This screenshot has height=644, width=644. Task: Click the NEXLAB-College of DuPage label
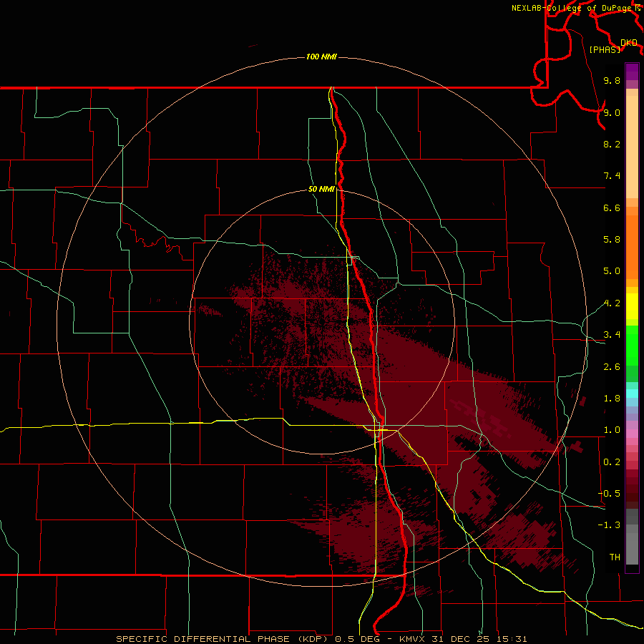(x=572, y=8)
